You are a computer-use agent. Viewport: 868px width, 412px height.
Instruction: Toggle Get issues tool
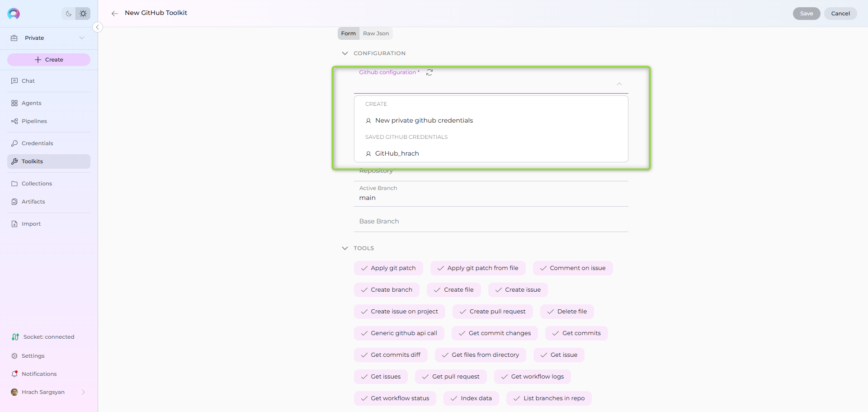381,377
